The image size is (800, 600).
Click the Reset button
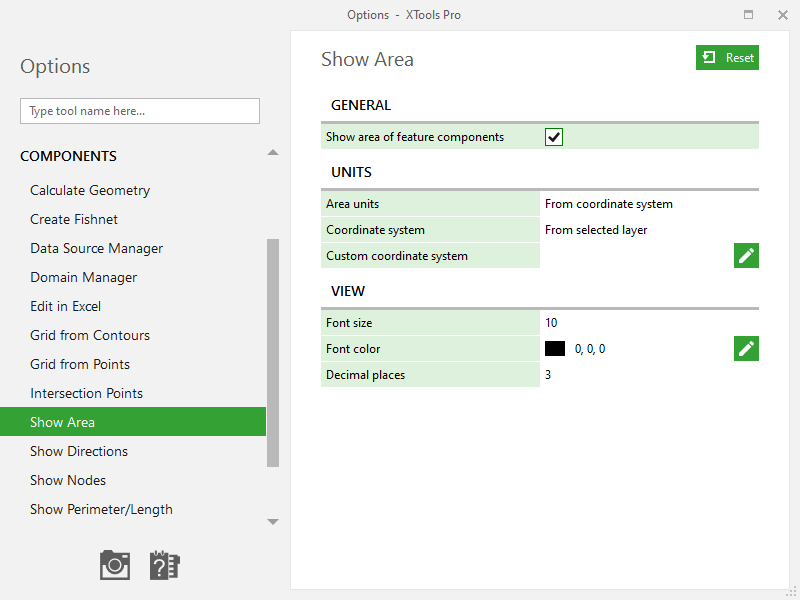pos(727,58)
